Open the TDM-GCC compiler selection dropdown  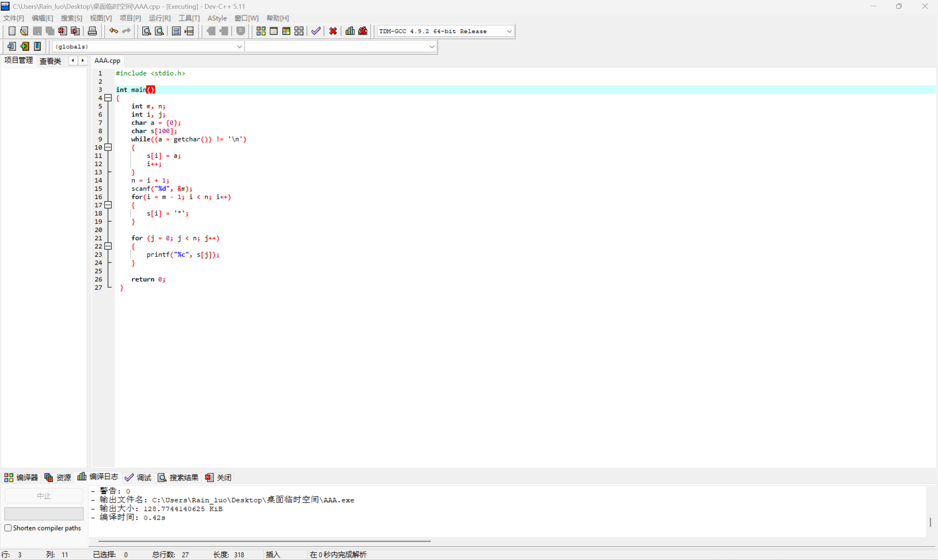tap(509, 31)
